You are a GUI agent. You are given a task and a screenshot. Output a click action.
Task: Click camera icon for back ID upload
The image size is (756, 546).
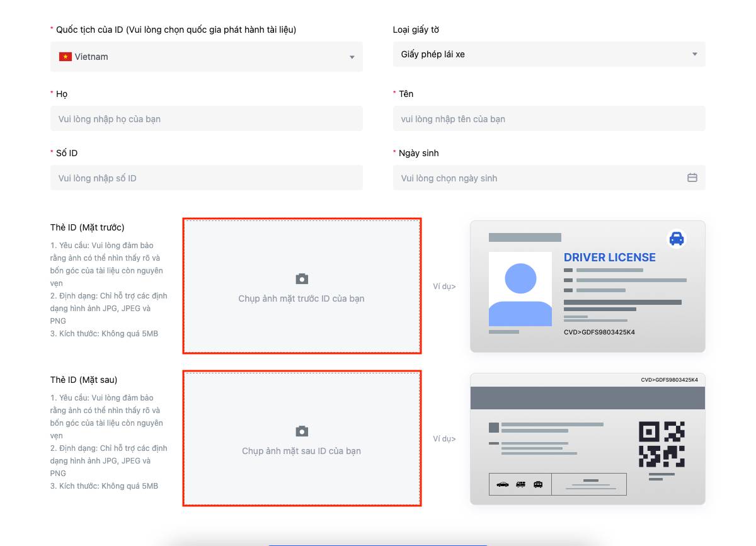pyautogui.click(x=302, y=431)
